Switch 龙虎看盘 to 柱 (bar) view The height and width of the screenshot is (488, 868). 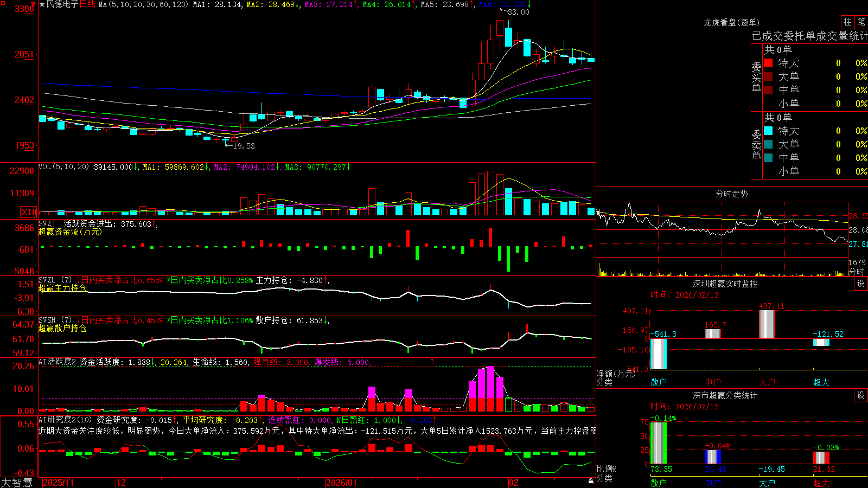pos(847,22)
